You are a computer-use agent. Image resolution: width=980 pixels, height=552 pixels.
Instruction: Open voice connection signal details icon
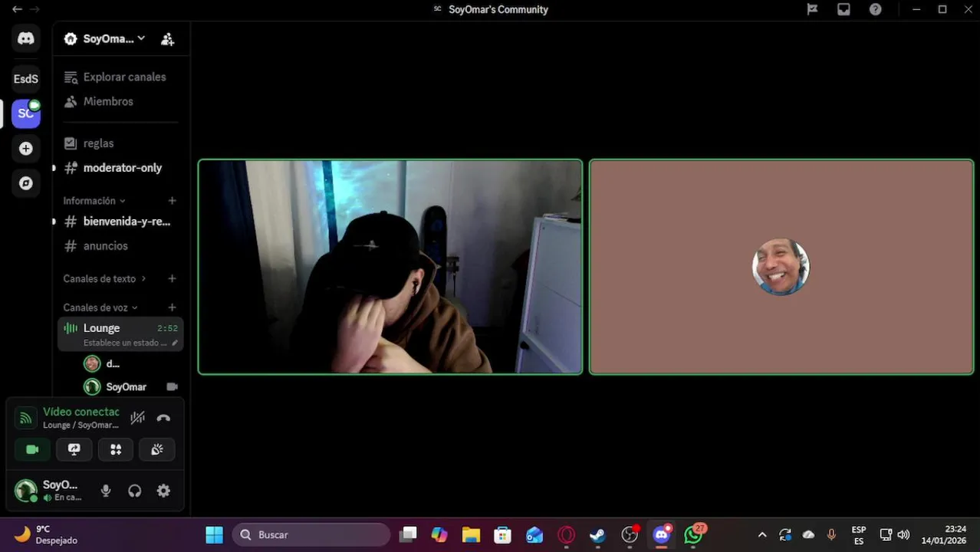click(25, 418)
